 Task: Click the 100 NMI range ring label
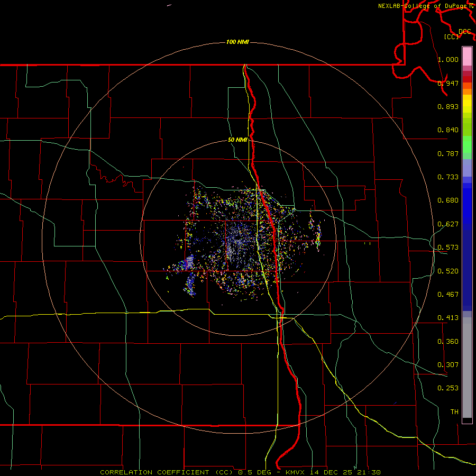tap(237, 42)
